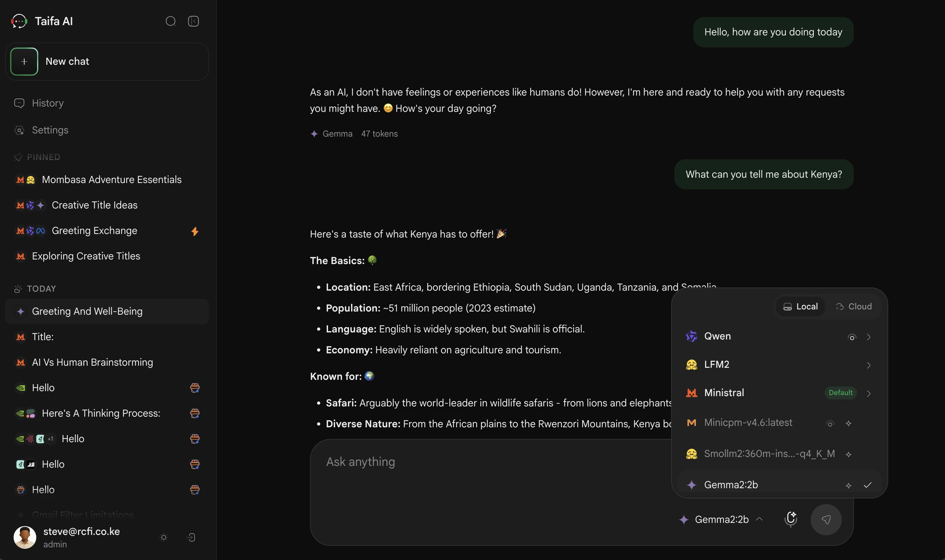This screenshot has height=560, width=945.
Task: Collapse sidebar using the panel toggle icon
Action: point(194,21)
